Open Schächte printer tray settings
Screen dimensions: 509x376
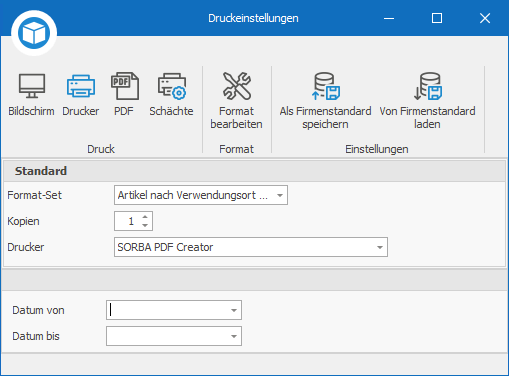point(172,86)
